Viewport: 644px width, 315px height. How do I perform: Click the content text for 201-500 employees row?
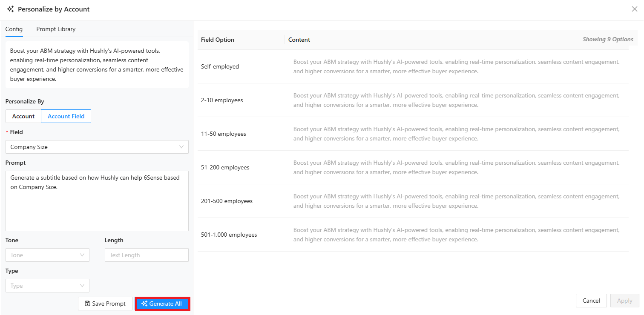tap(456, 201)
